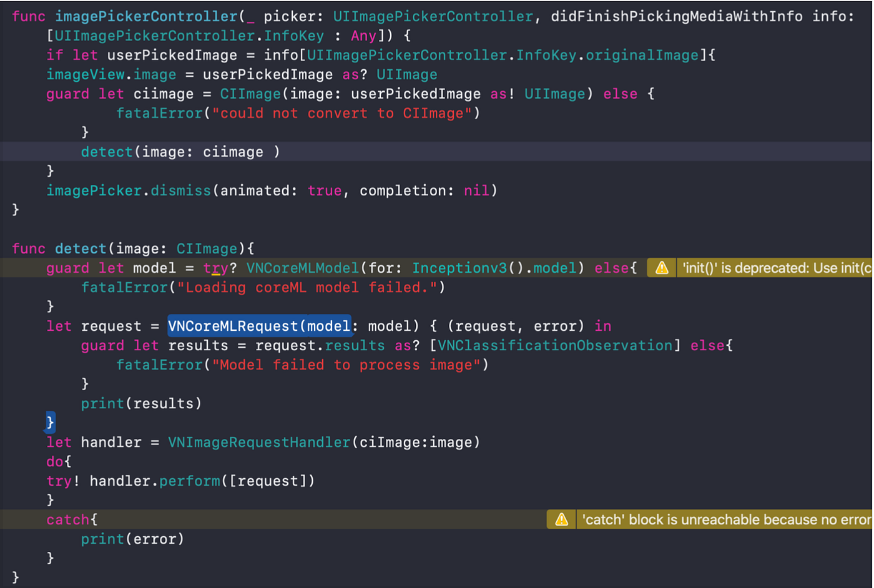This screenshot has height=588, width=874.
Task: Click the guard keyword in detect
Action: click(x=67, y=267)
